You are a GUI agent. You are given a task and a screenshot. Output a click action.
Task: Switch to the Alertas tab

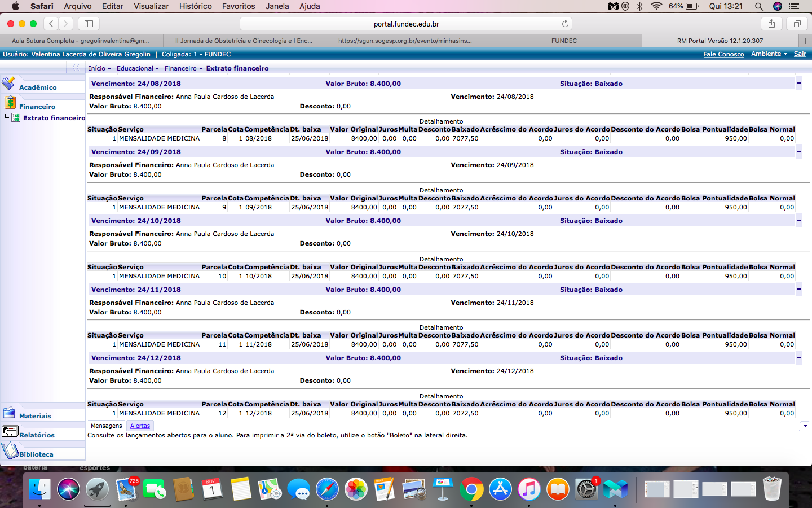pos(140,426)
